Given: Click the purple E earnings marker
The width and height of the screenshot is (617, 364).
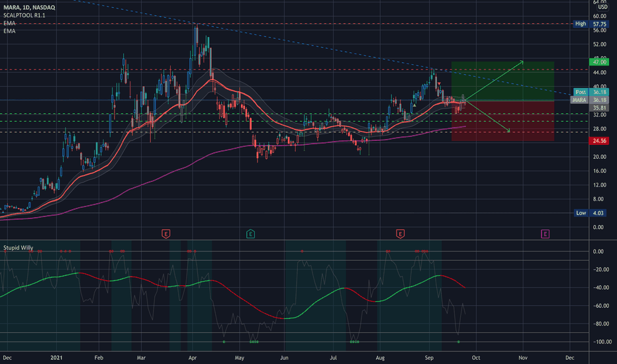Looking at the screenshot, I should point(545,234).
